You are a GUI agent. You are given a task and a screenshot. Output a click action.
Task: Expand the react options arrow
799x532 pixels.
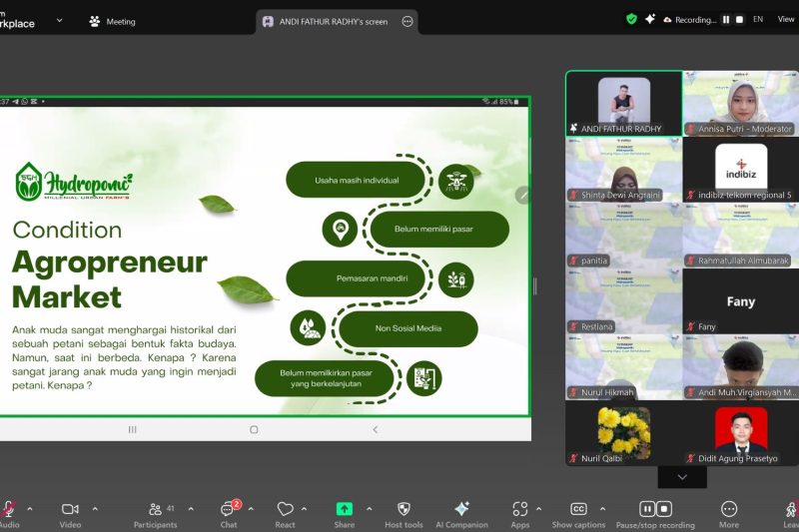coord(305,509)
